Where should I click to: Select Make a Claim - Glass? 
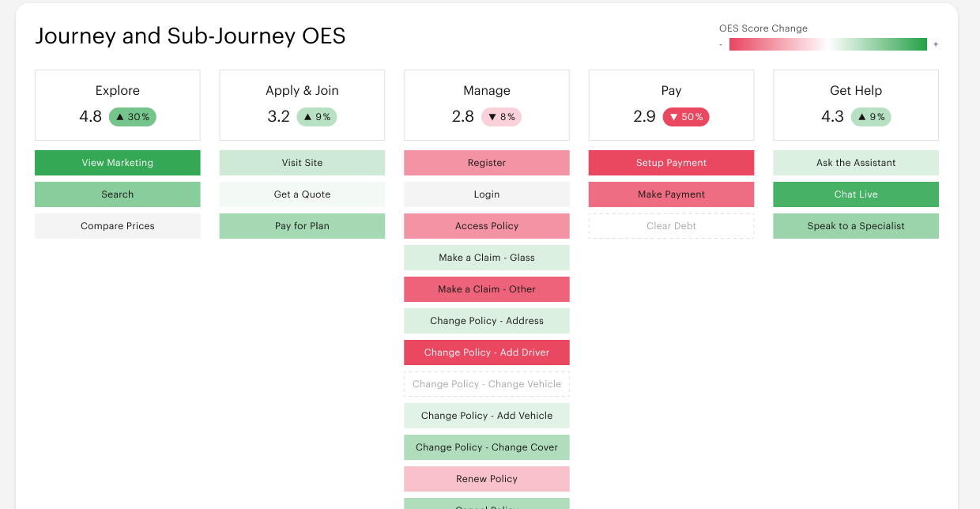tap(487, 258)
